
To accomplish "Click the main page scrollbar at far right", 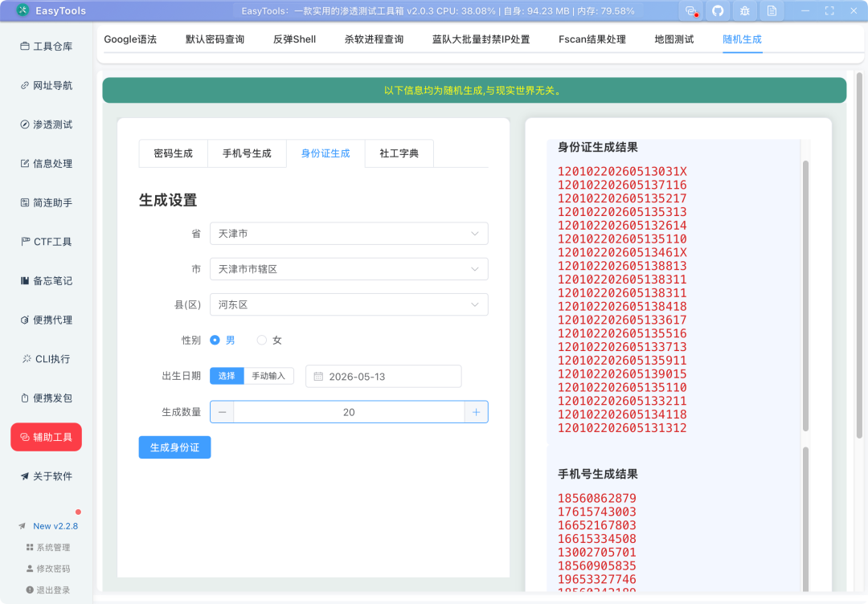I will tap(859, 255).
